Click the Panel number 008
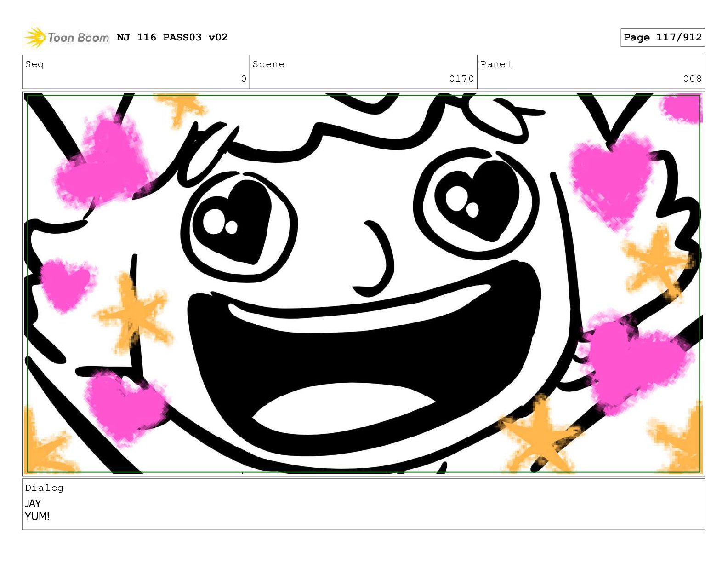Screen dimensions: 728x563 (x=692, y=79)
